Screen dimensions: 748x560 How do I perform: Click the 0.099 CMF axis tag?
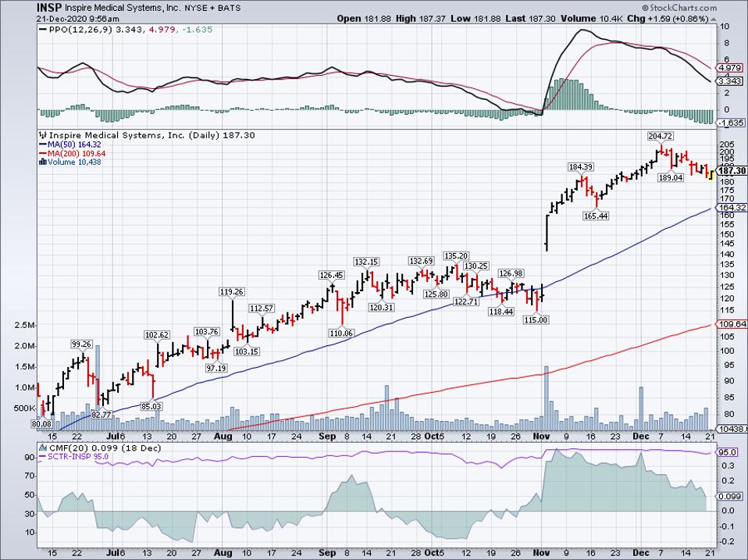[730, 497]
